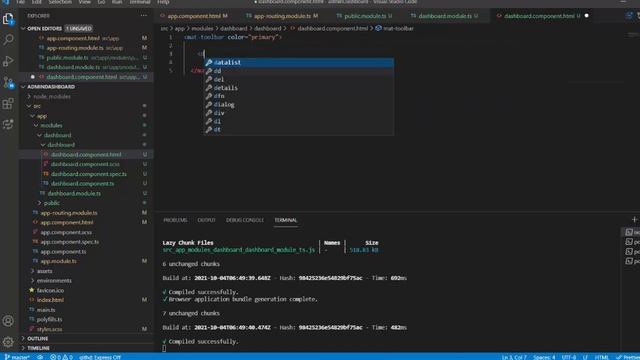Select the third terminal instance in list
The image size is (640, 360).
pyautogui.click(x=632, y=251)
